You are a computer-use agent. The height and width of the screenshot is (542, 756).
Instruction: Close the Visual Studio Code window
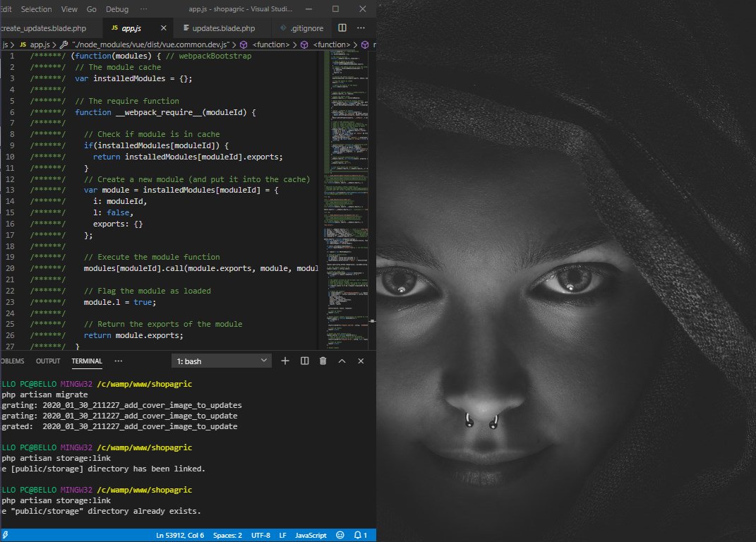pyautogui.click(x=363, y=9)
